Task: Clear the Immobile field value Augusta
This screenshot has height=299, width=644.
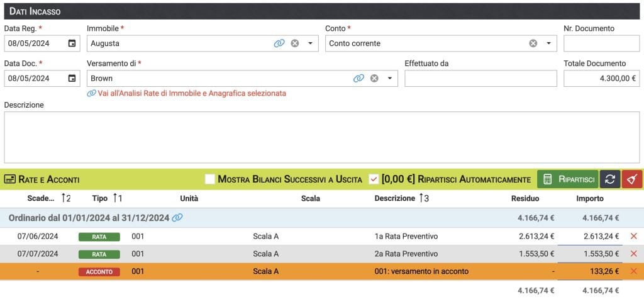Action: pyautogui.click(x=294, y=43)
